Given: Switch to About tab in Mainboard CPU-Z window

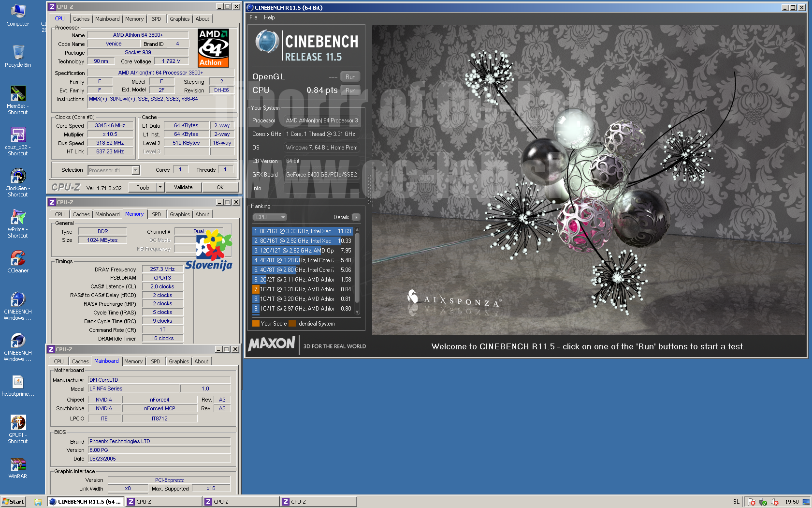Looking at the screenshot, I should [202, 361].
